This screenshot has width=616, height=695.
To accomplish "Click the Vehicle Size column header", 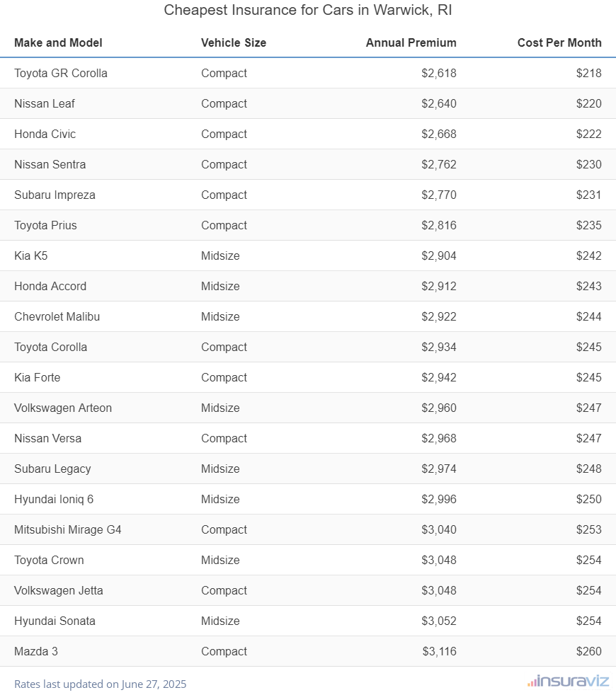I will pyautogui.click(x=234, y=42).
